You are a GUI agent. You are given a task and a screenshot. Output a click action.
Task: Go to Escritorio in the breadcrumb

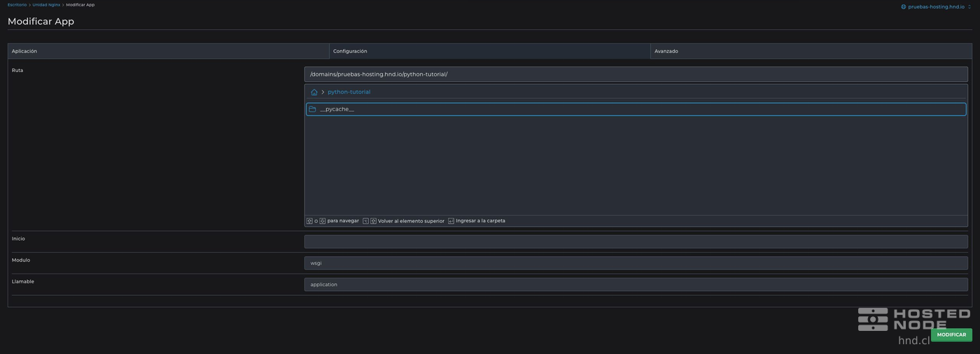coord(17,5)
